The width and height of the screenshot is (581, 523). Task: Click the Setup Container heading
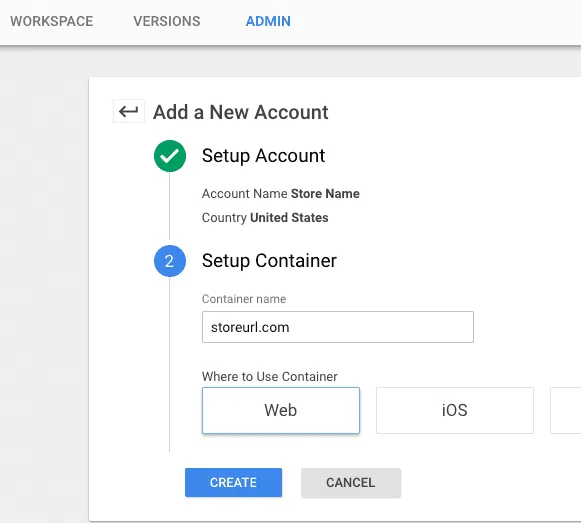(269, 261)
